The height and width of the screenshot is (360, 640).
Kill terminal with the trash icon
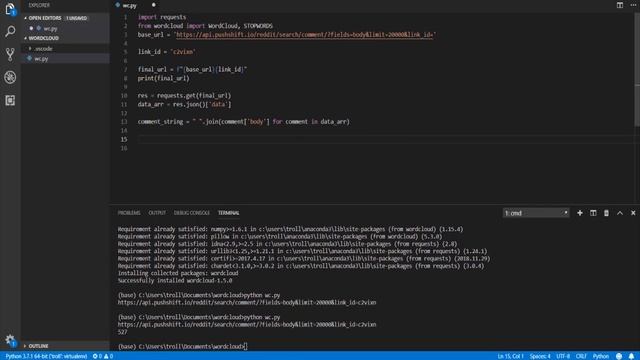[606, 213]
